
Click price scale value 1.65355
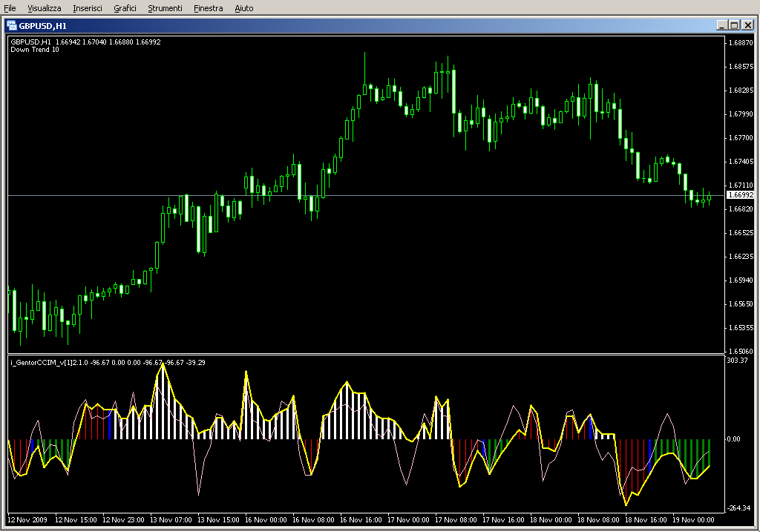(x=741, y=327)
